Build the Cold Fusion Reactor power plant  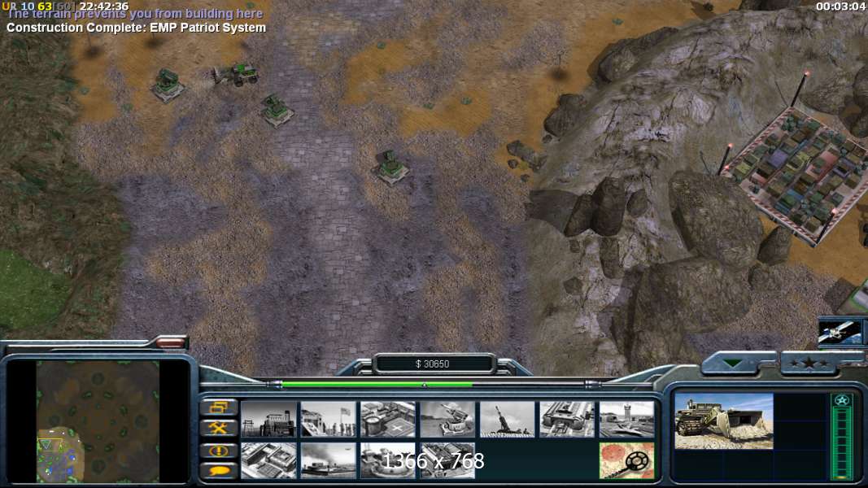click(268, 420)
